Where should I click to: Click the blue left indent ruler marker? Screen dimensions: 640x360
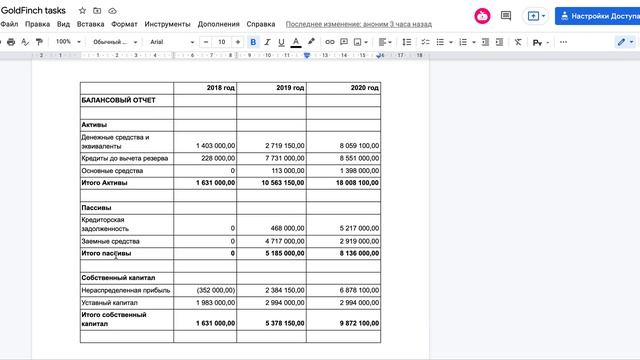click(307, 55)
